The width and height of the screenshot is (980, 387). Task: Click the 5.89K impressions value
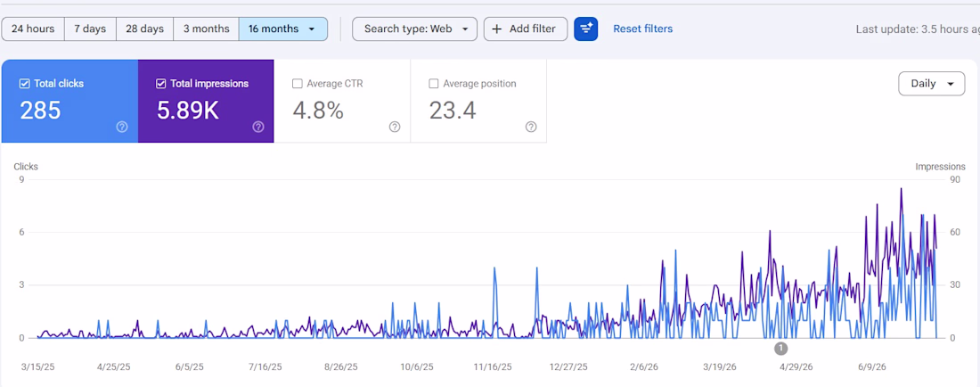click(x=187, y=111)
